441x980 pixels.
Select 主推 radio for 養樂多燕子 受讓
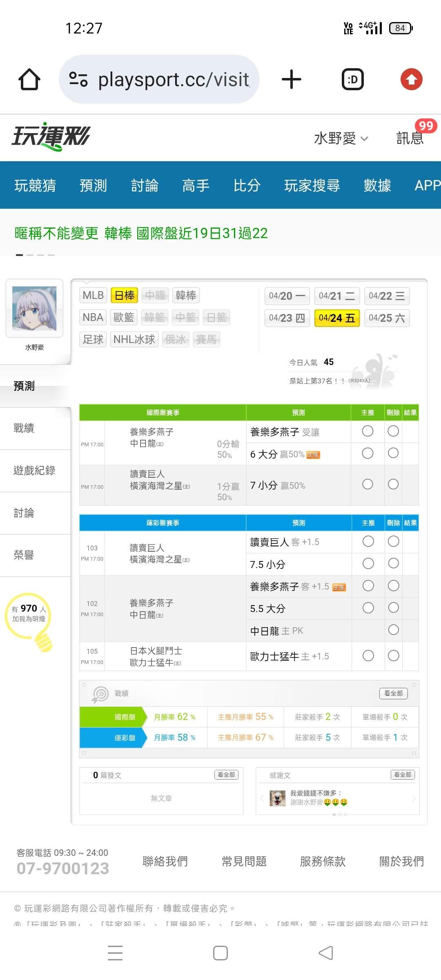coord(367,431)
